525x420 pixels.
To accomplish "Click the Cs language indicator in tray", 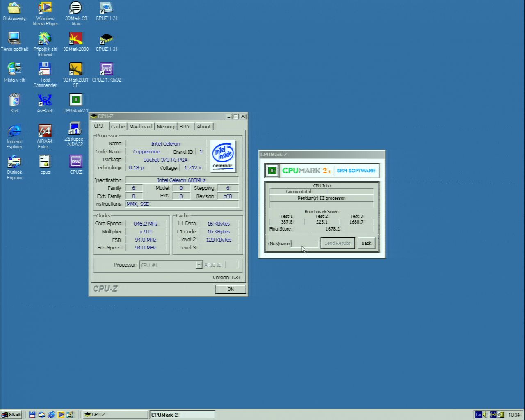I will pos(478,415).
